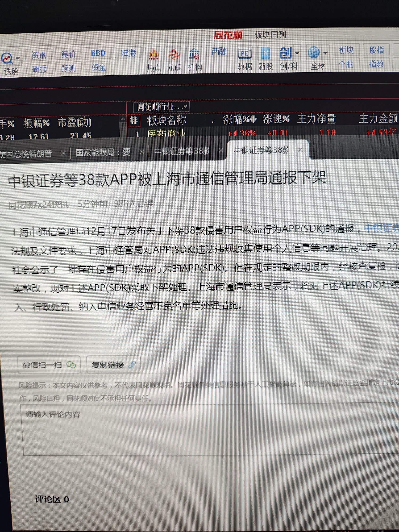The image size is (399, 532).
Task: Open 预测 forecast button
Action: (x=69, y=68)
